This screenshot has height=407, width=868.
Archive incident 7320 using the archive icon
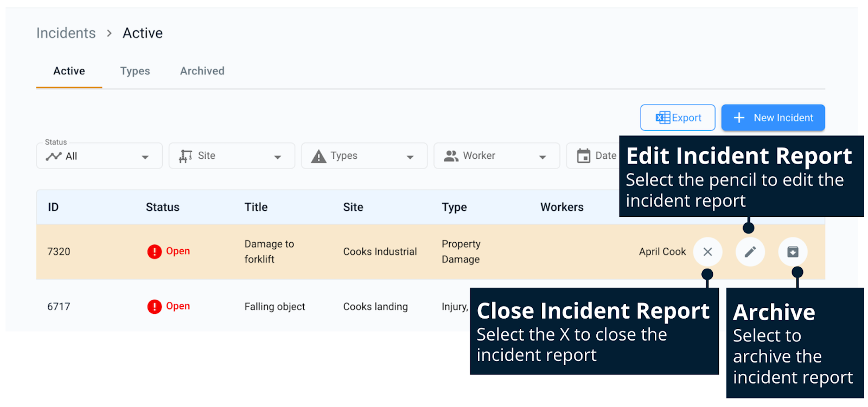coord(793,251)
